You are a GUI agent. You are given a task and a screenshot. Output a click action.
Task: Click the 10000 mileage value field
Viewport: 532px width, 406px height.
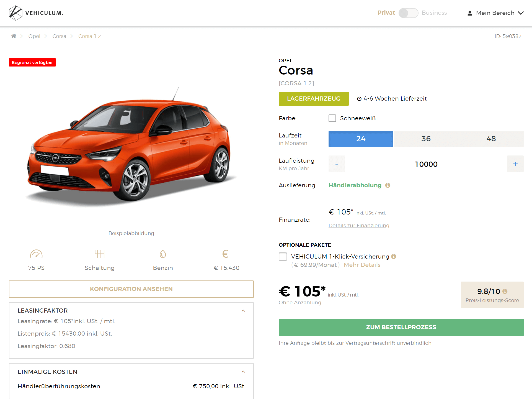click(x=426, y=164)
